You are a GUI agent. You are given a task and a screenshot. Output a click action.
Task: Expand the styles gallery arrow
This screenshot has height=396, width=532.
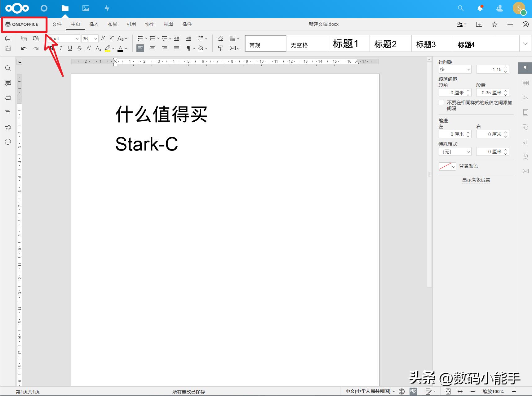click(525, 44)
